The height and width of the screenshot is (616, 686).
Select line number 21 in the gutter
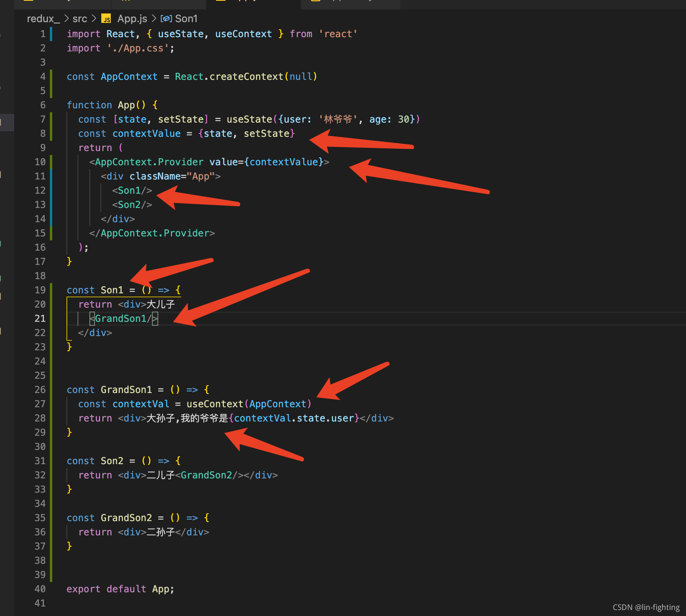[x=40, y=319]
